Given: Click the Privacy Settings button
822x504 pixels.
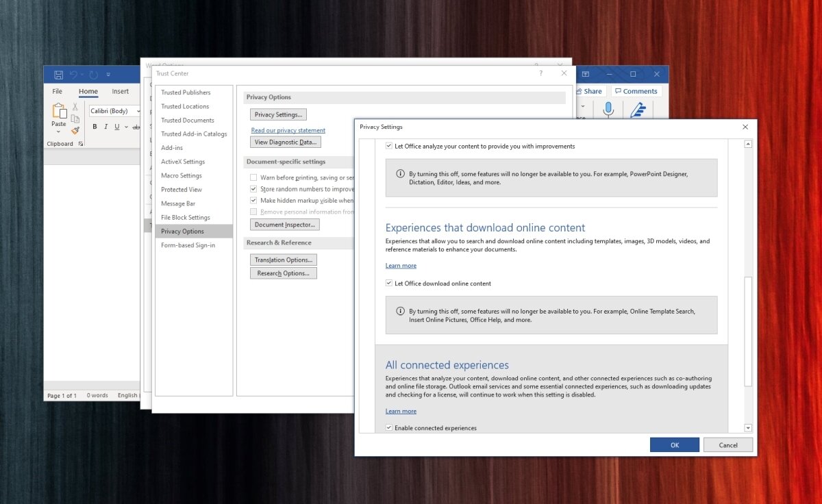Looking at the screenshot, I should (x=277, y=114).
